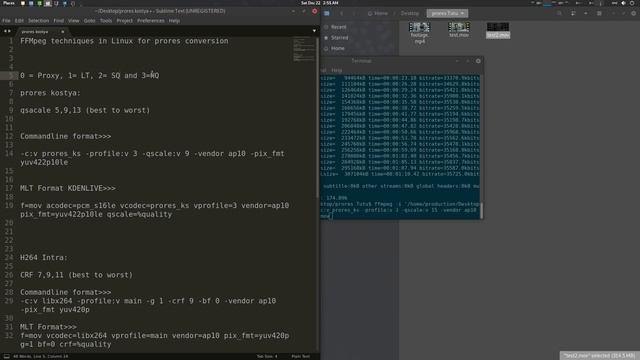Go back in the file manager
Image resolution: width=640 pixels, height=360 pixels.
click(x=342, y=13)
